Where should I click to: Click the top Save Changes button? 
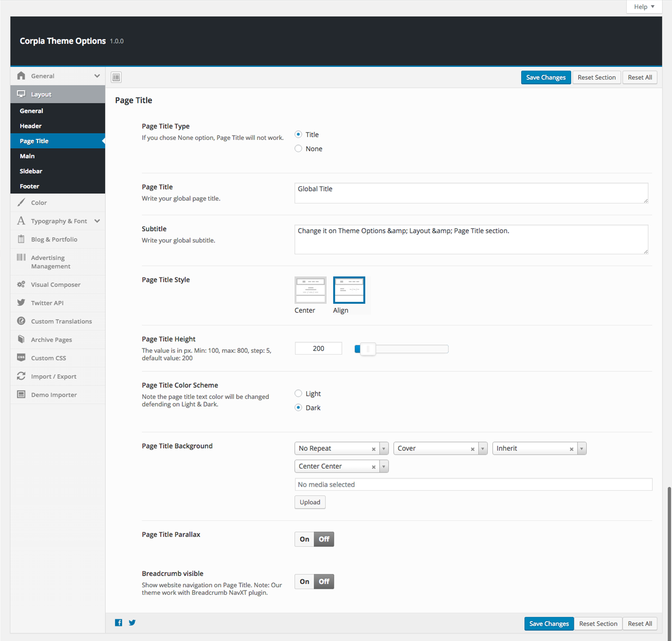tap(545, 78)
